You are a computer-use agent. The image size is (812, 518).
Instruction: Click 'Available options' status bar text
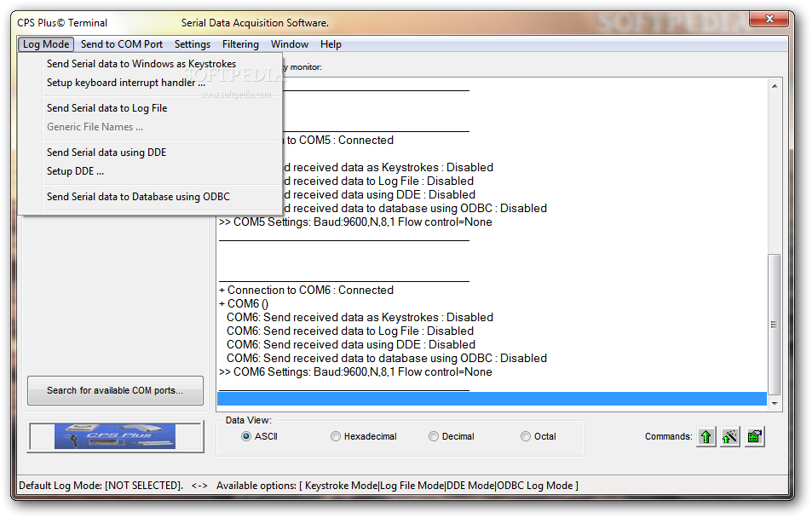pos(397,486)
